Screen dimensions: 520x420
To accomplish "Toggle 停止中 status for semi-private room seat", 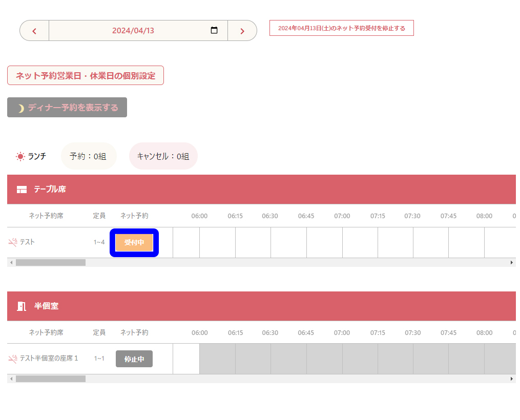I will click(134, 359).
